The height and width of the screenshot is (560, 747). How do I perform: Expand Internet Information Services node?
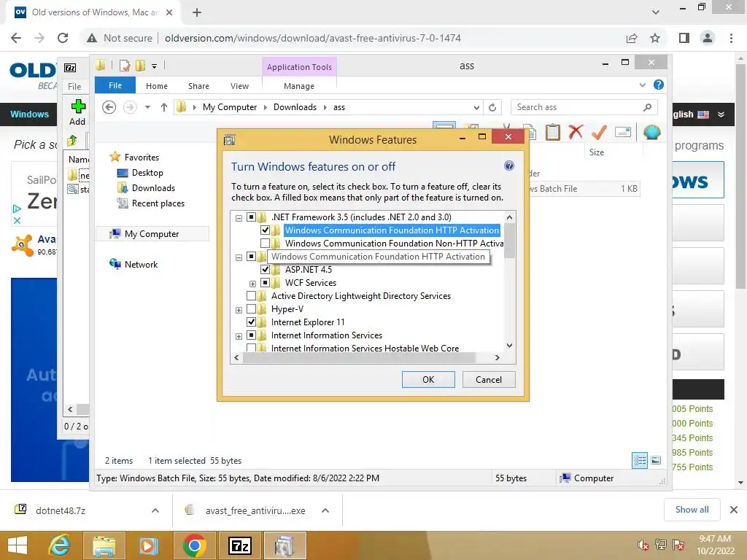pos(239,336)
